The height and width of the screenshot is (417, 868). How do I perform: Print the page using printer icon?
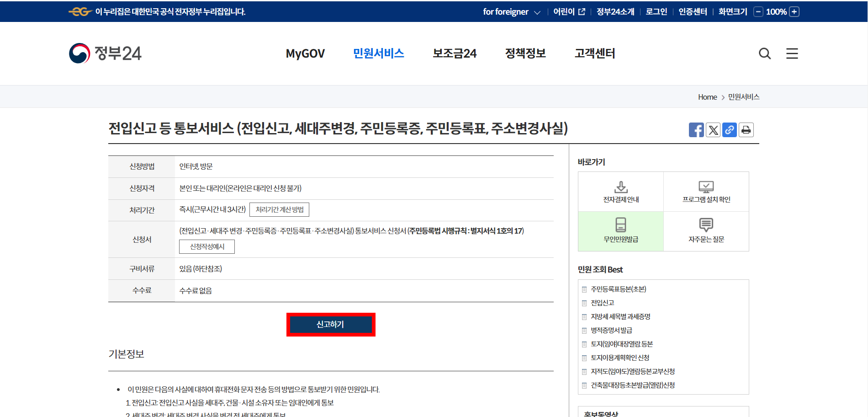(x=746, y=130)
